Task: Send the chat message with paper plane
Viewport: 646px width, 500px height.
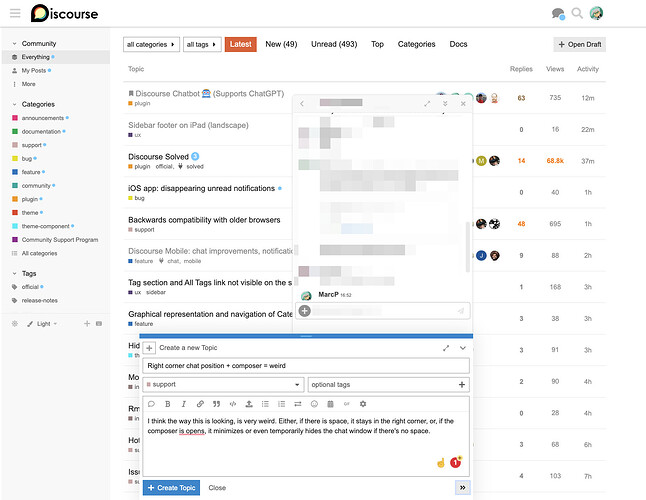Action: (x=461, y=311)
